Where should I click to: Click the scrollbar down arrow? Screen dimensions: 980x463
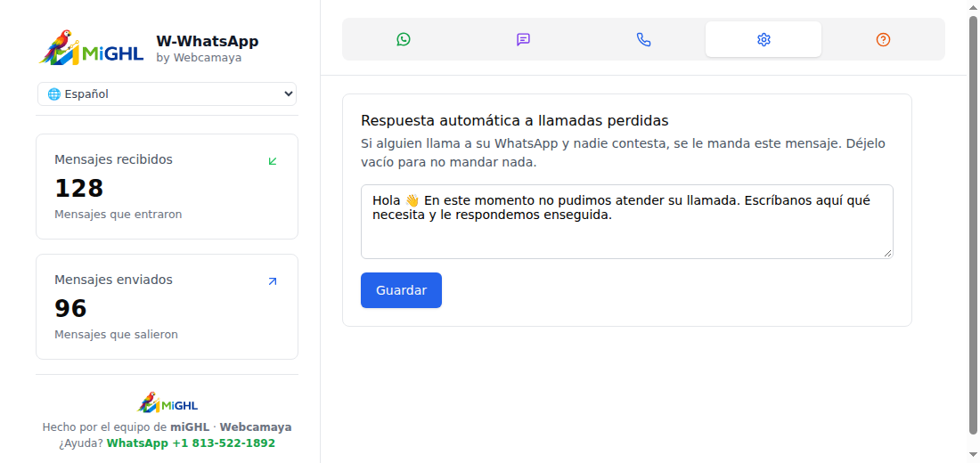[973, 455]
